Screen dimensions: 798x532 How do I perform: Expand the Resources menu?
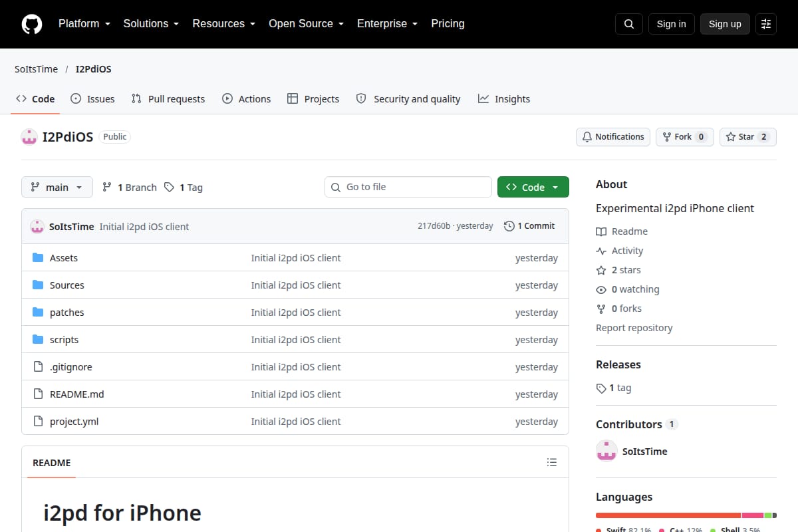coord(224,24)
